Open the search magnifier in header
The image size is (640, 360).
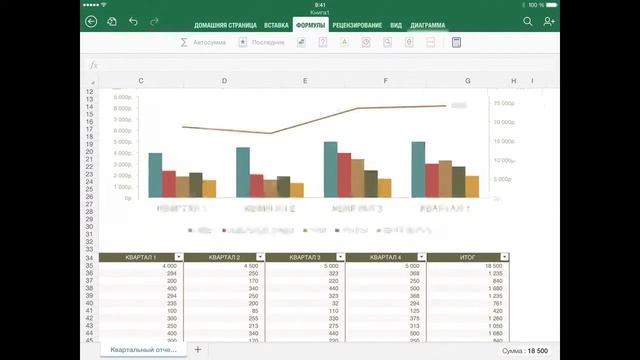tap(528, 21)
